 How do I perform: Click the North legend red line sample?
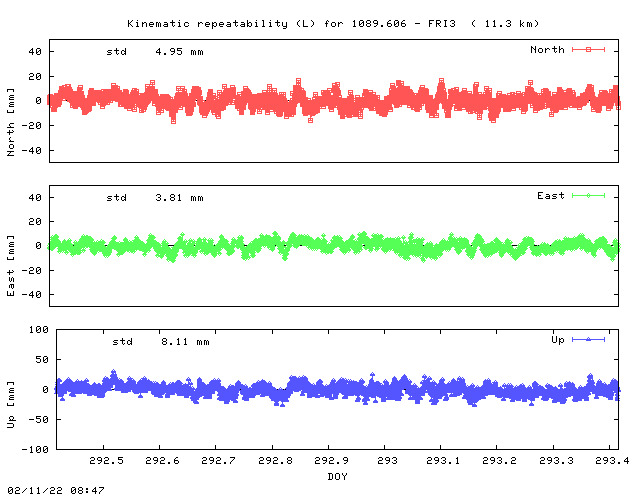588,49
